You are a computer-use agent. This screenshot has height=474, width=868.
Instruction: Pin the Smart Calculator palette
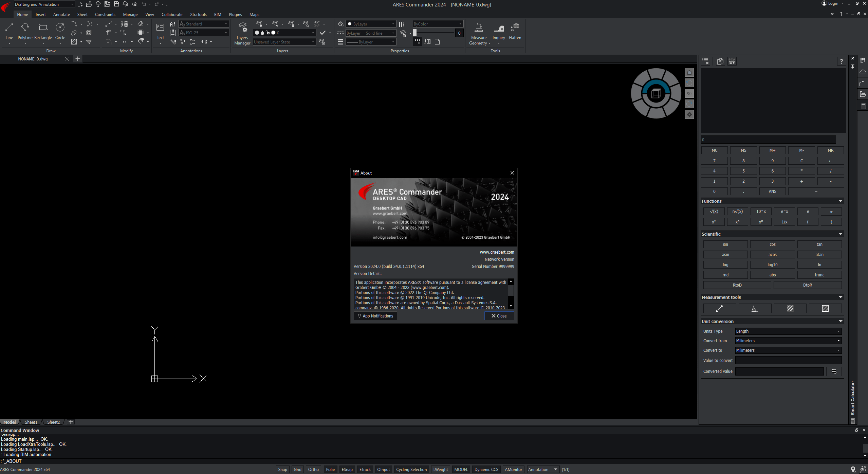click(853, 67)
